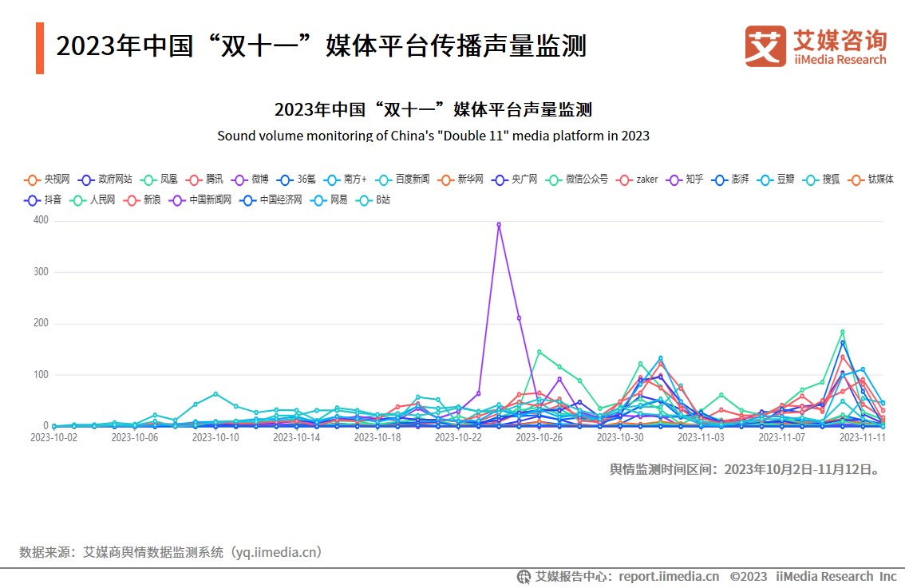Hide the 36氪 series in legend

[x=296, y=180]
